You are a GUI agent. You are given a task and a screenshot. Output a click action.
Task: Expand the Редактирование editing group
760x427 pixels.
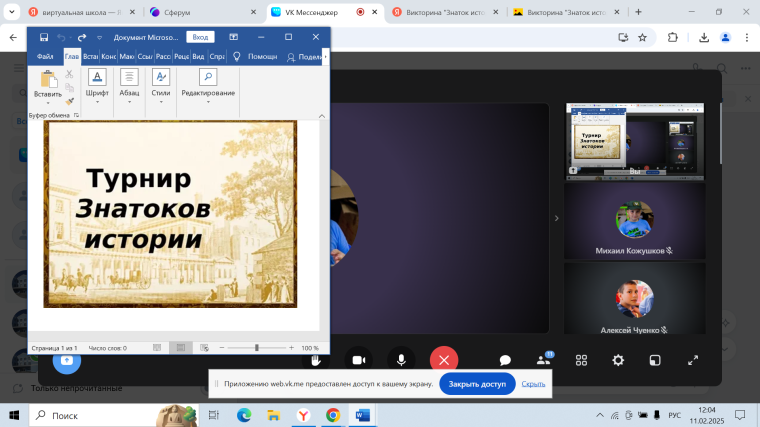click(208, 87)
